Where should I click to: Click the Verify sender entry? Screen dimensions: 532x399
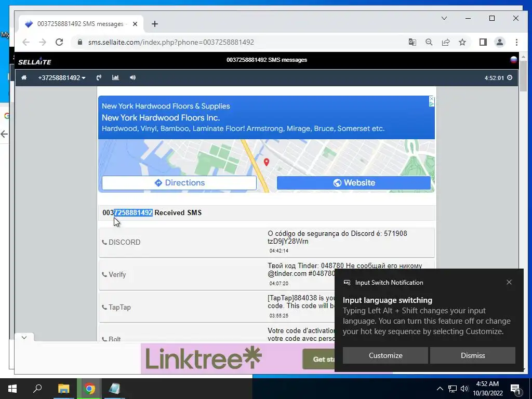click(114, 274)
